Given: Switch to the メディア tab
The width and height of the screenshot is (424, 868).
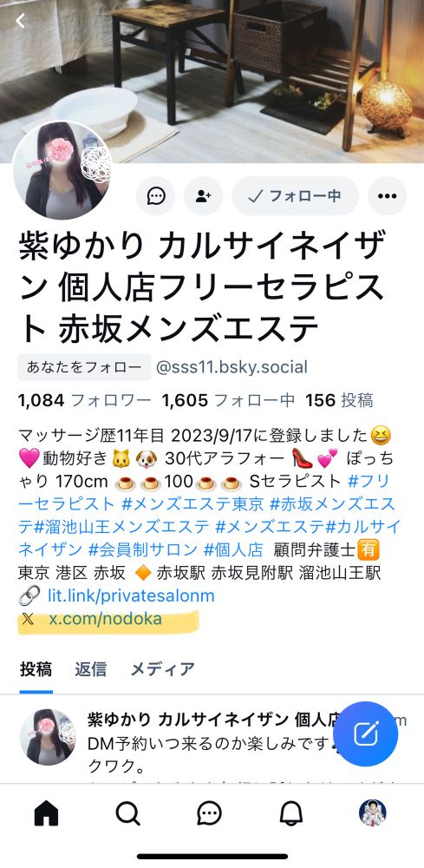Looking at the screenshot, I should [x=162, y=669].
